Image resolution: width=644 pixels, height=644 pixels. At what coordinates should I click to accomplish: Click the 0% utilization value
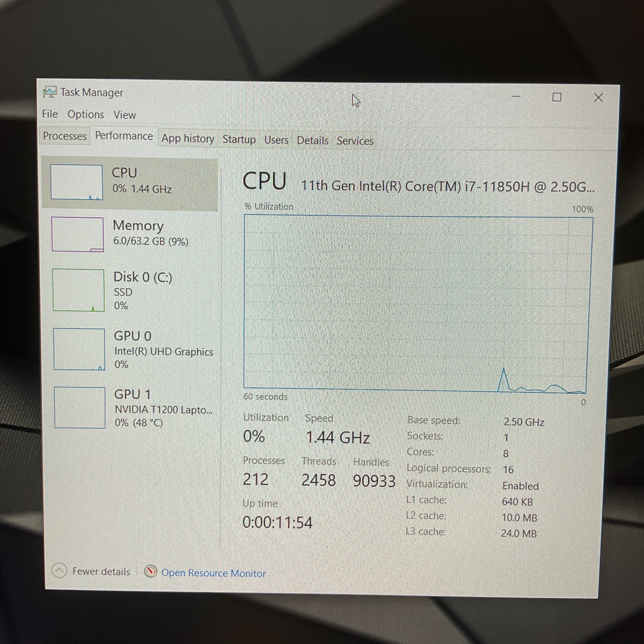(254, 436)
